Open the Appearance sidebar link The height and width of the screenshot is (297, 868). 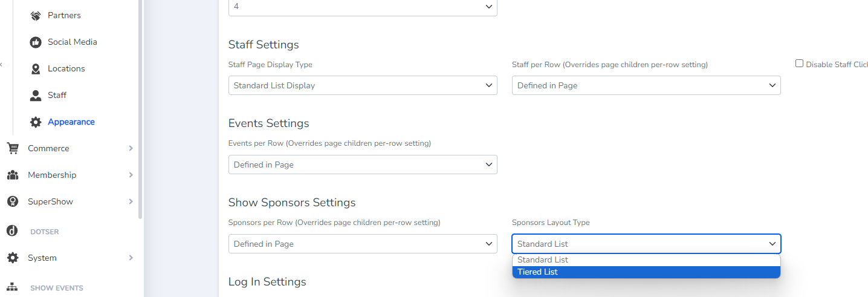tap(71, 122)
